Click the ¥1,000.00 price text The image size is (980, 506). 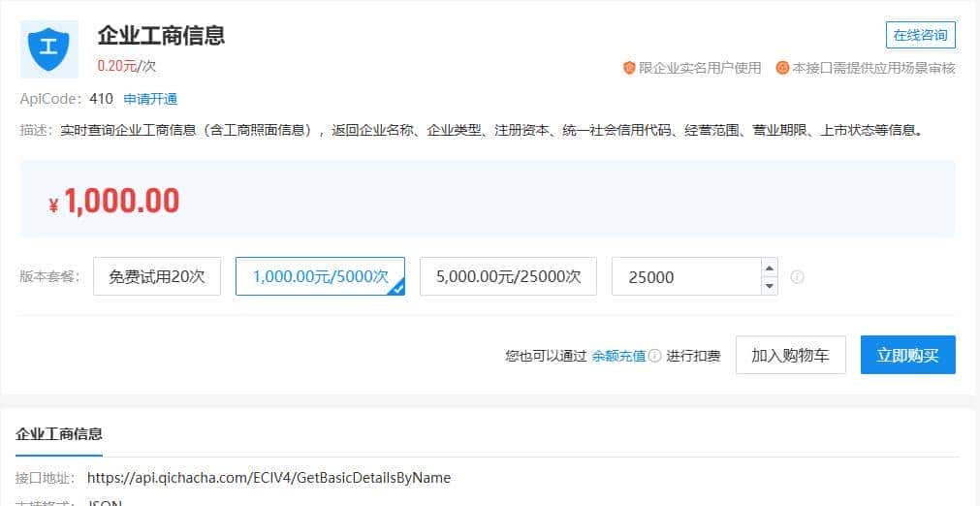(114, 201)
